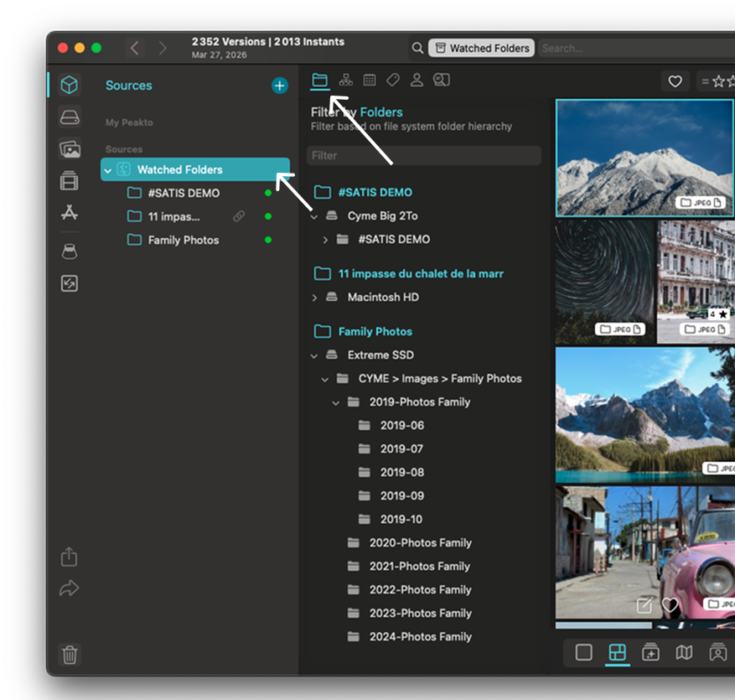Open the 2022-Photos Family folder
Image resolution: width=735 pixels, height=700 pixels.
(x=420, y=589)
